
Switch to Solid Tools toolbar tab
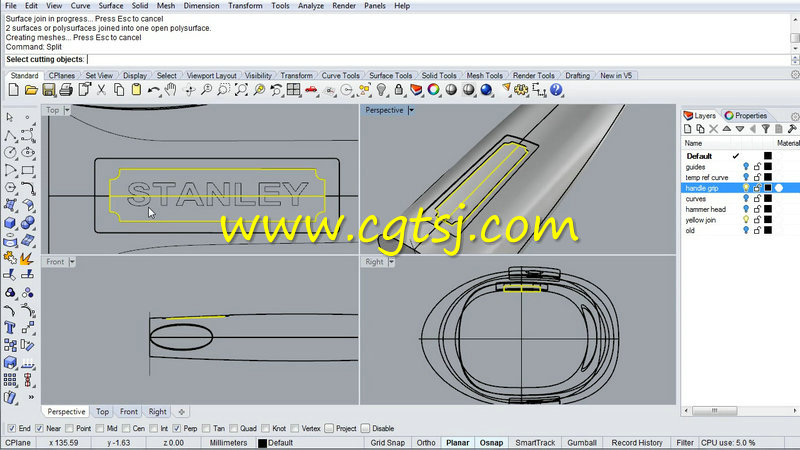pos(439,76)
